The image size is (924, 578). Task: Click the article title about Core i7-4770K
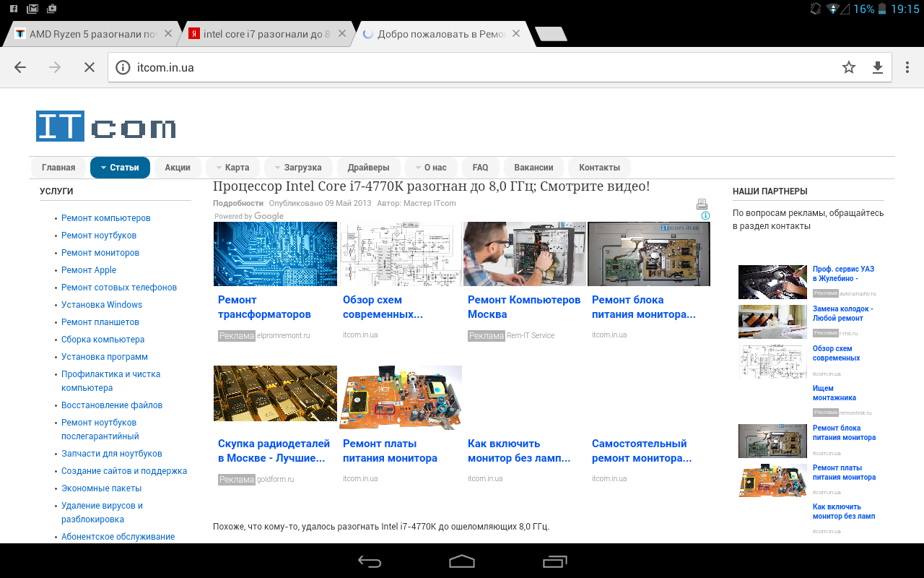pos(431,186)
